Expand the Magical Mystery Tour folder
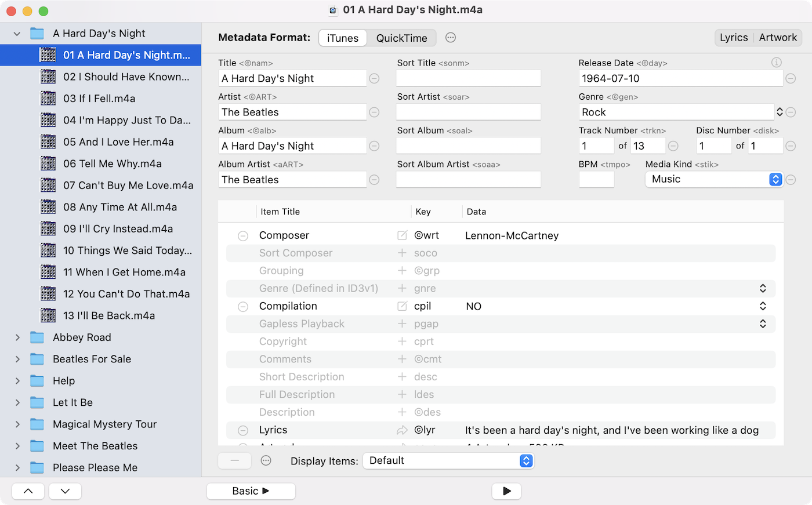This screenshot has width=812, height=505. coord(17,424)
